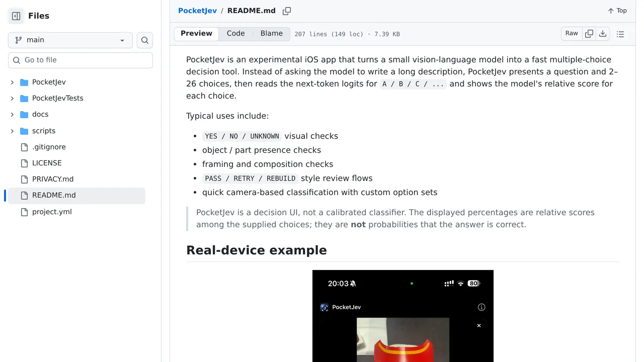644x362 pixels.
Task: Open the PRIVACY.md file
Action: pyautogui.click(x=53, y=179)
